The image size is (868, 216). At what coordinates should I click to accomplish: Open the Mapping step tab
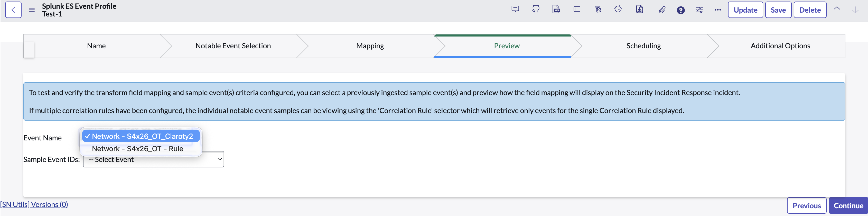click(370, 46)
